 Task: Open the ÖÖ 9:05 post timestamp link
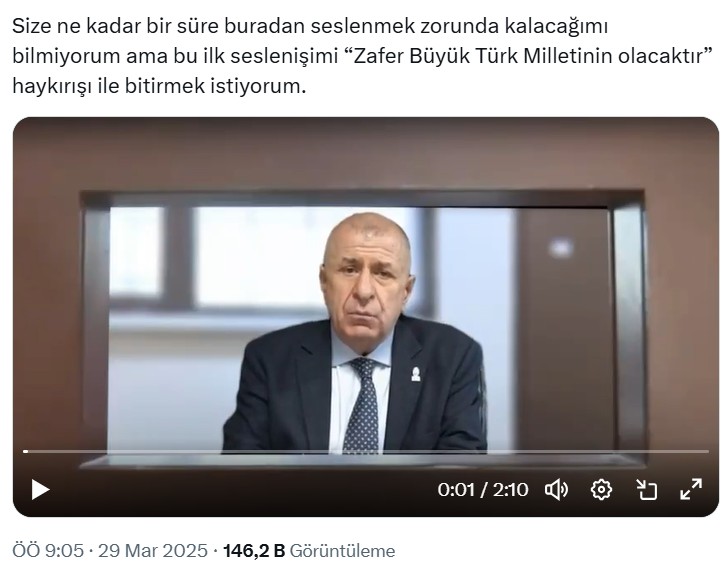pos(48,551)
